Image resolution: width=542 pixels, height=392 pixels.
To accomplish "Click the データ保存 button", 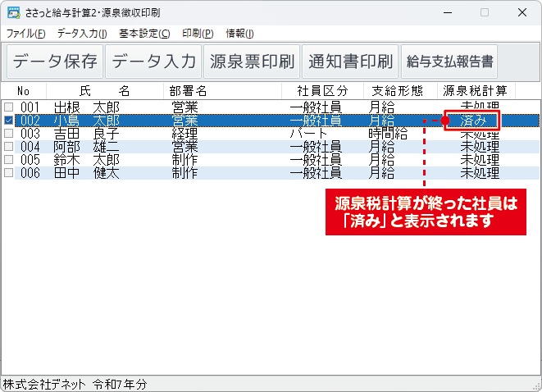I will tap(55, 62).
